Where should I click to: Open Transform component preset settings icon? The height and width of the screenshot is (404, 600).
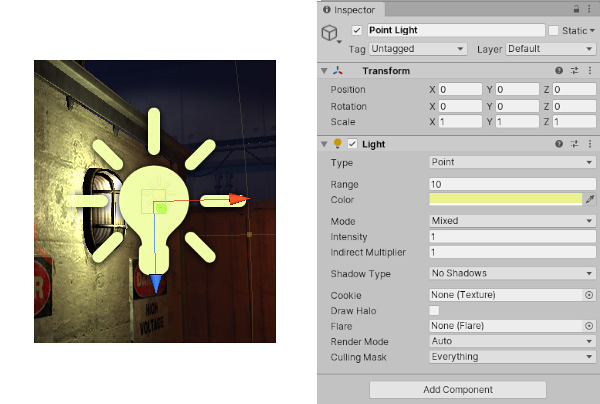(575, 71)
